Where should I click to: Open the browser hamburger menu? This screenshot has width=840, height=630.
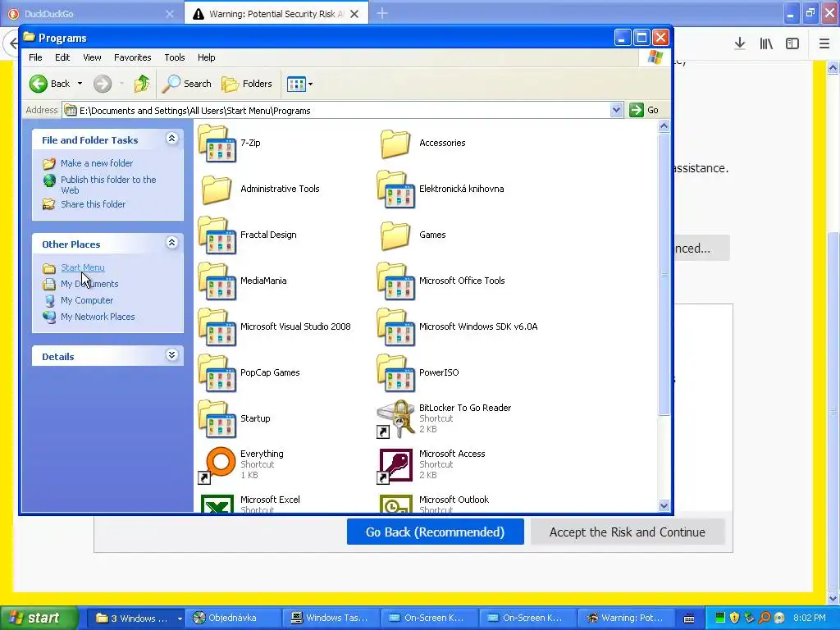824,44
